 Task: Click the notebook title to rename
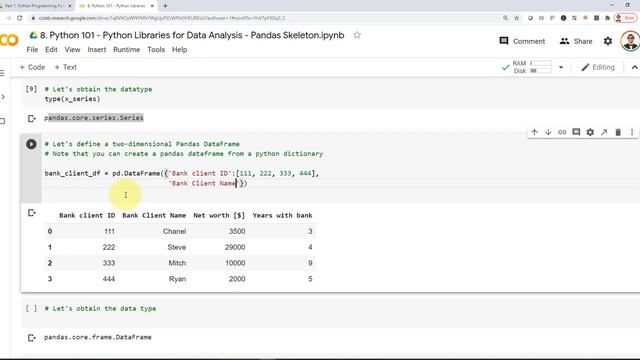pyautogui.click(x=192, y=35)
